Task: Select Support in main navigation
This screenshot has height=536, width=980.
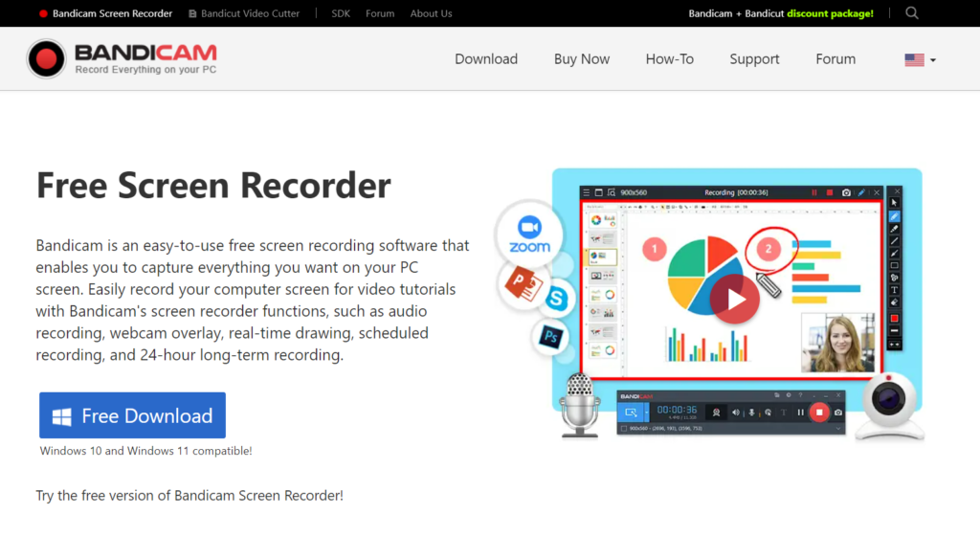Action: pyautogui.click(x=754, y=58)
